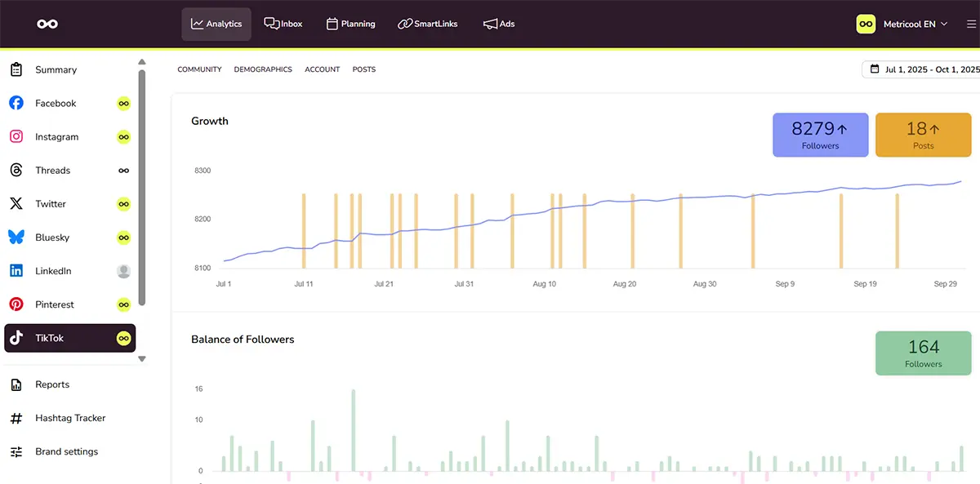Switch to the Demographics tab
This screenshot has width=980, height=484.
click(263, 69)
